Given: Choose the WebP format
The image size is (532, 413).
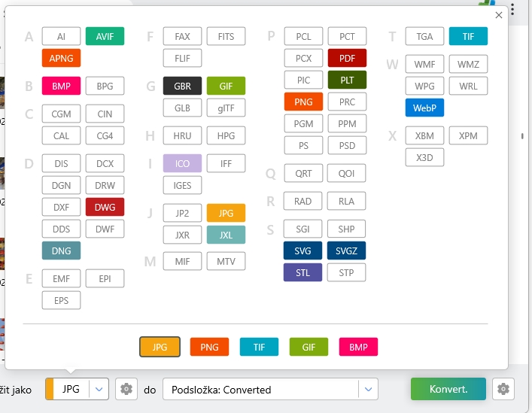Looking at the screenshot, I should tap(424, 108).
